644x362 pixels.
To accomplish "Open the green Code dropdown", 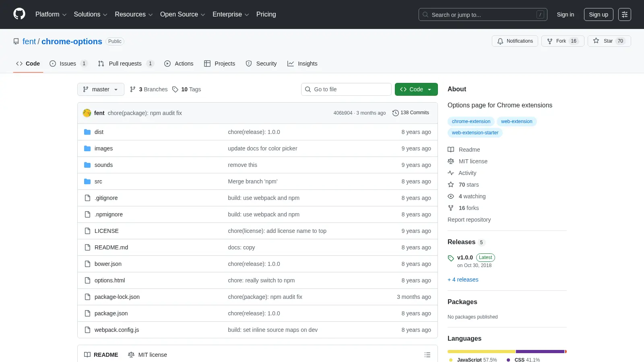I will coord(416,89).
